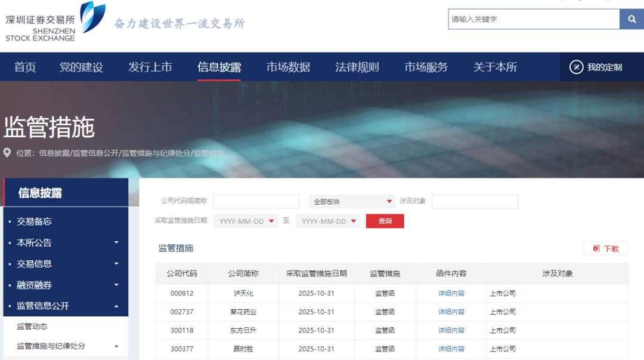Open the 全部板块 dropdown
The image size is (644, 360).
[x=351, y=202]
